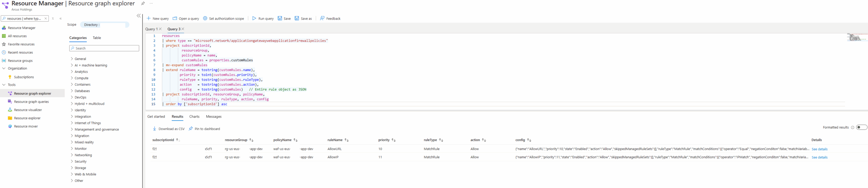The image size is (868, 188).
Task: Click the Save as disk icon
Action: click(297, 18)
